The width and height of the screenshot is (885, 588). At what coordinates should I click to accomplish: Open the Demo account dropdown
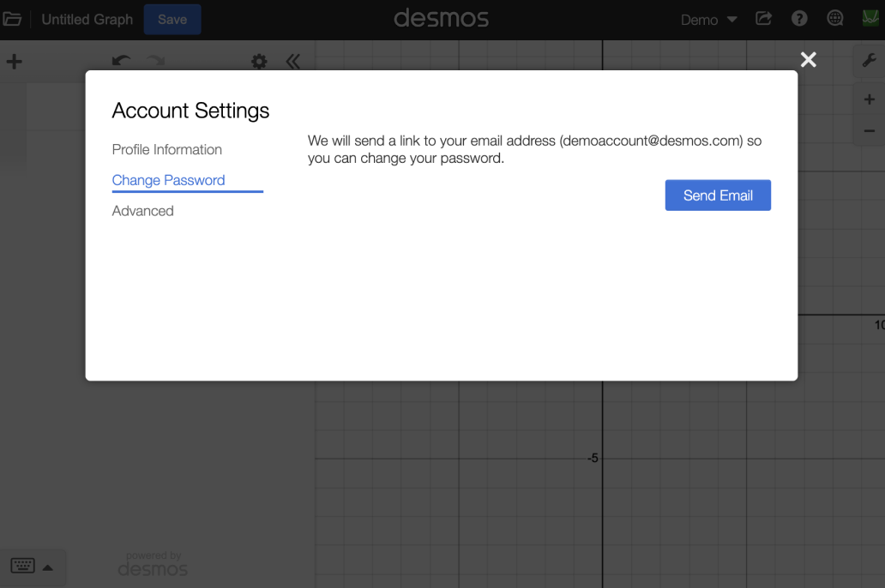(x=709, y=20)
